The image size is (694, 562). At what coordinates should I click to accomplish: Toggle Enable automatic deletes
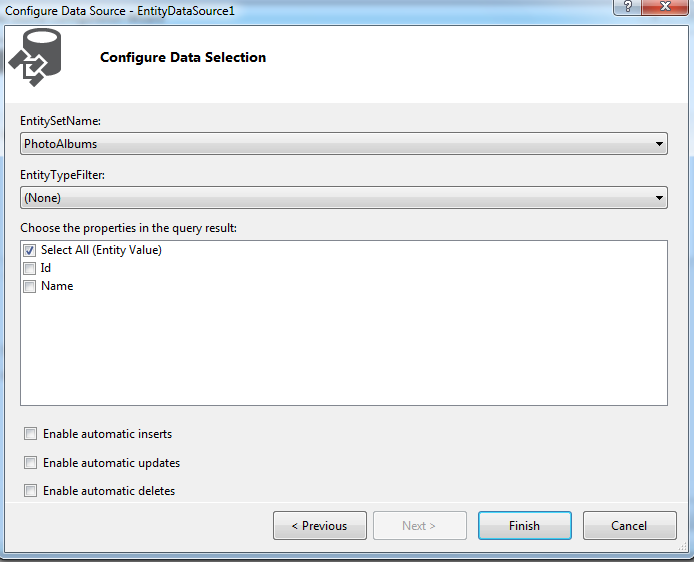(x=31, y=490)
